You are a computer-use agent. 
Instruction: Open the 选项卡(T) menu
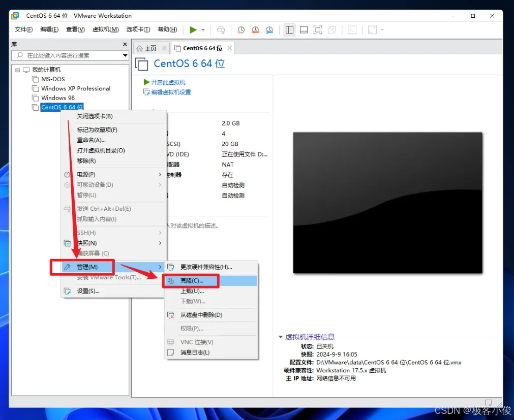click(138, 29)
